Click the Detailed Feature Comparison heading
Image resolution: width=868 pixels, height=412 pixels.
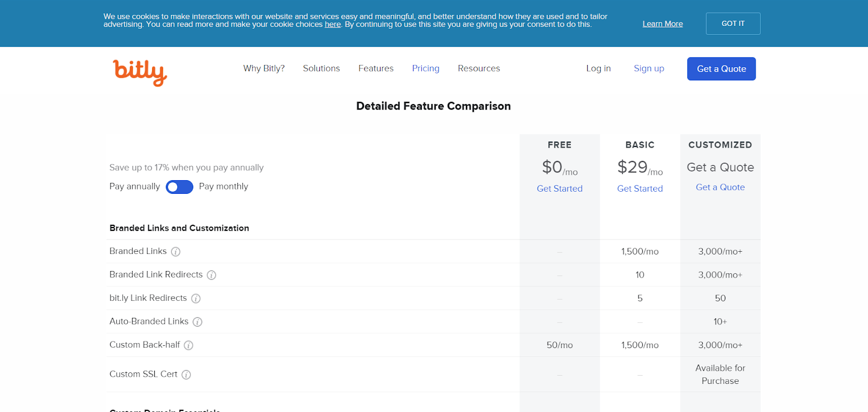coord(433,106)
